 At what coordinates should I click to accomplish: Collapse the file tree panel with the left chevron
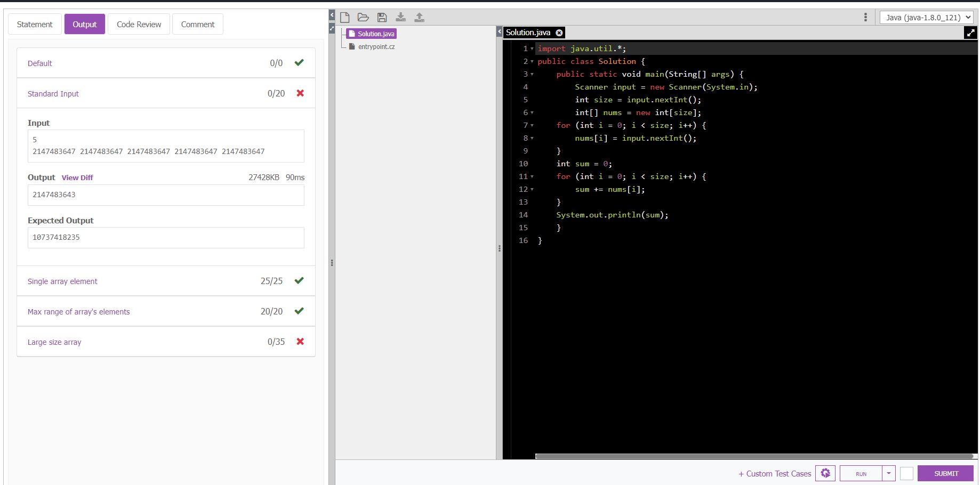click(x=499, y=30)
